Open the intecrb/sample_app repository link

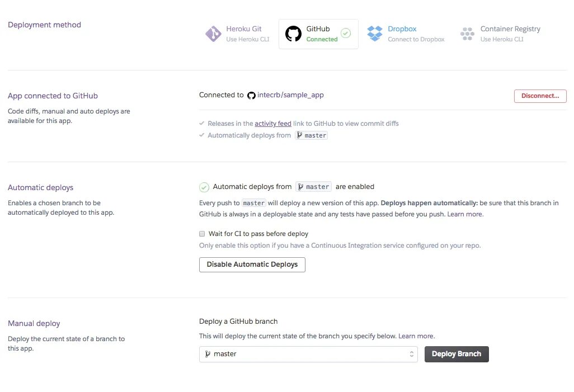coord(290,95)
